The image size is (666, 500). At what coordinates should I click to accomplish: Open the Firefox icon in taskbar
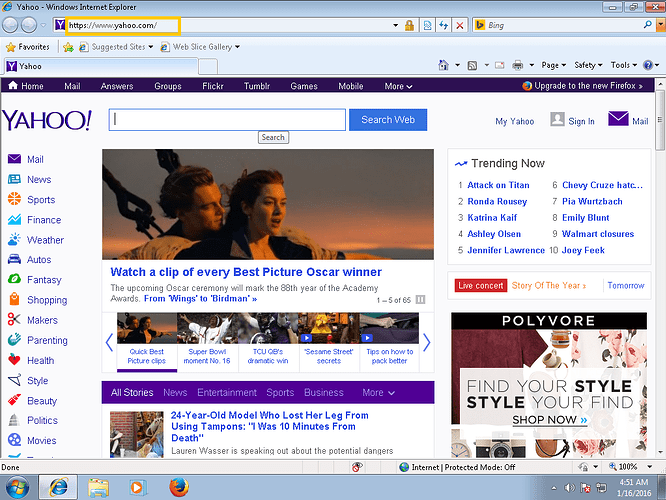179,487
